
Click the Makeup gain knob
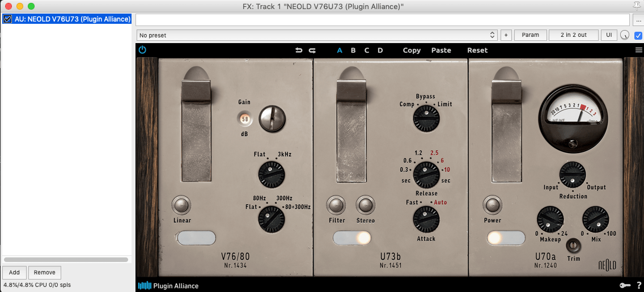pos(550,219)
